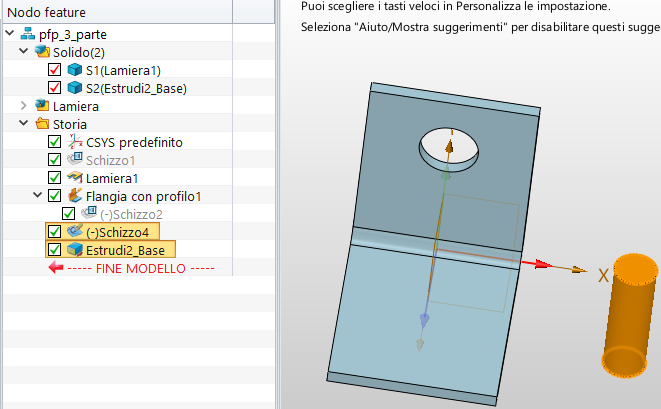The image size is (661, 409).
Task: Click the Lamiera folder icon
Action: coord(42,105)
